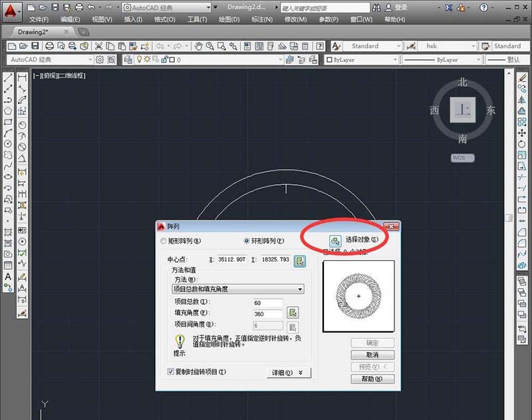
Task: Select the Erase tool on modify toolbar
Action: coord(522,78)
